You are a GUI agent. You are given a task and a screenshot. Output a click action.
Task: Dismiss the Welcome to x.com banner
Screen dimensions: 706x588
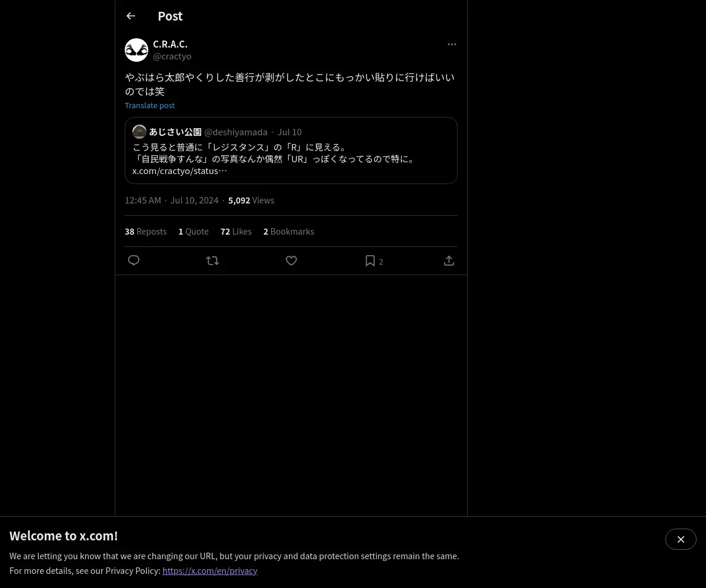click(x=681, y=539)
